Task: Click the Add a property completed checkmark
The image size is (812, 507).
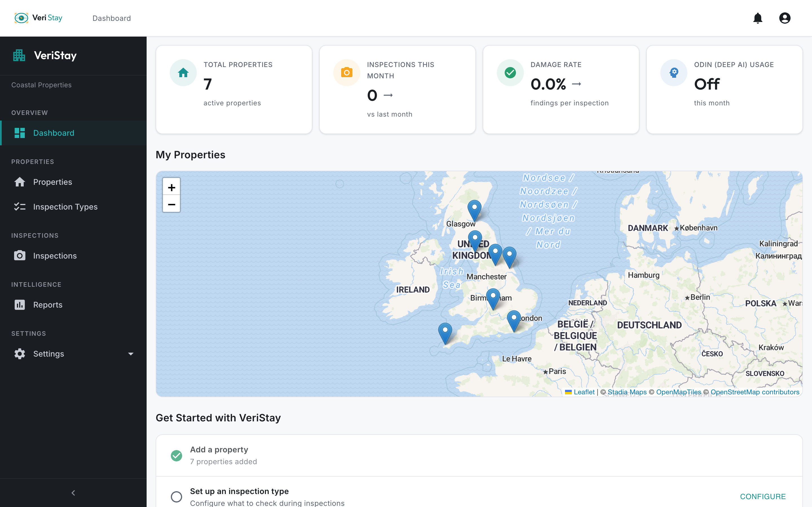Action: click(177, 455)
